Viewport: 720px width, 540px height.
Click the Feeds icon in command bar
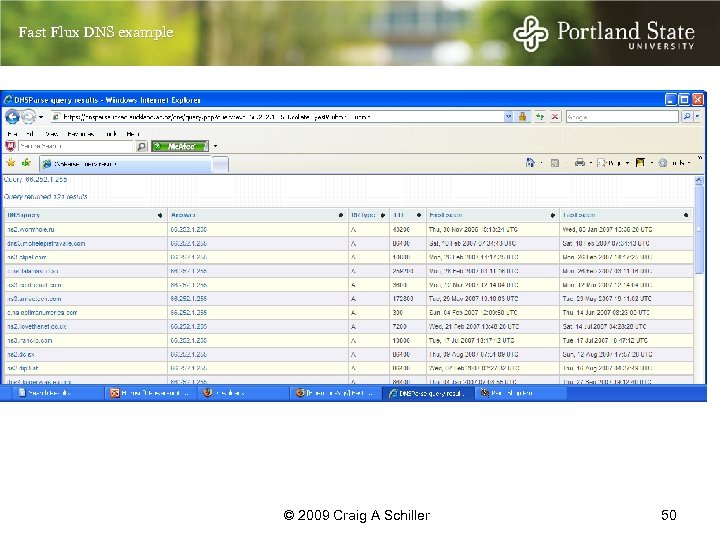pos(555,163)
